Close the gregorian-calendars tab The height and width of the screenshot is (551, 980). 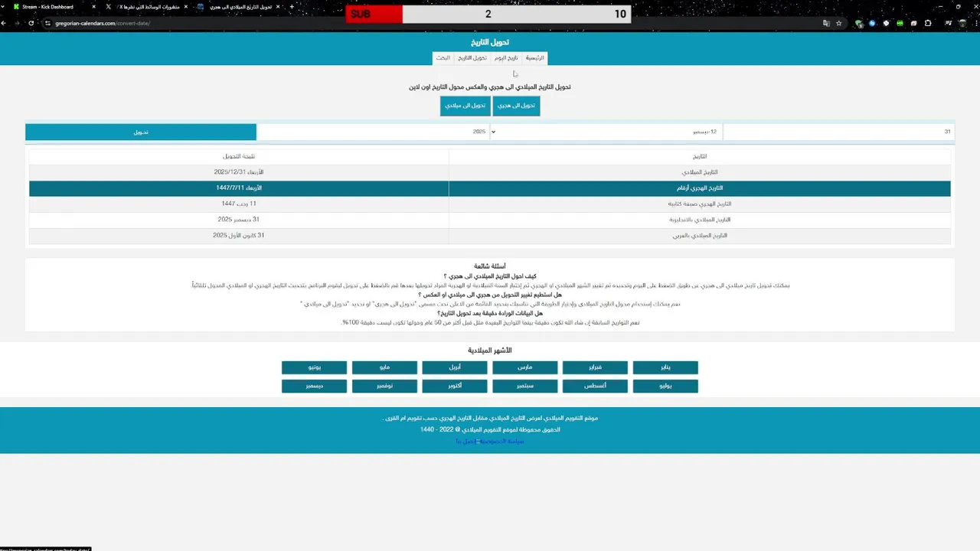pos(278,7)
